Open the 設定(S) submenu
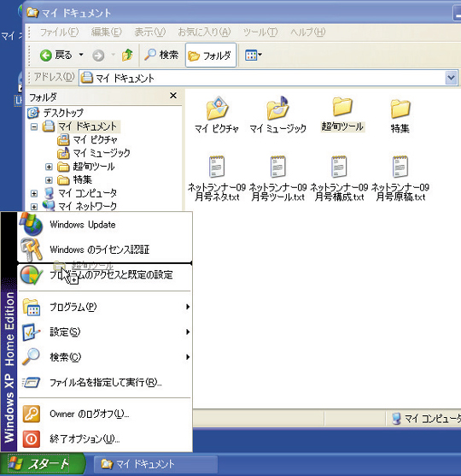Viewport: 461px width, 476px height. click(105, 332)
